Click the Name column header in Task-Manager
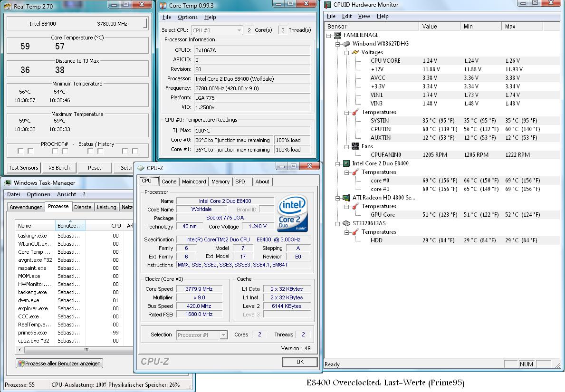565x392 pixels. (35, 226)
